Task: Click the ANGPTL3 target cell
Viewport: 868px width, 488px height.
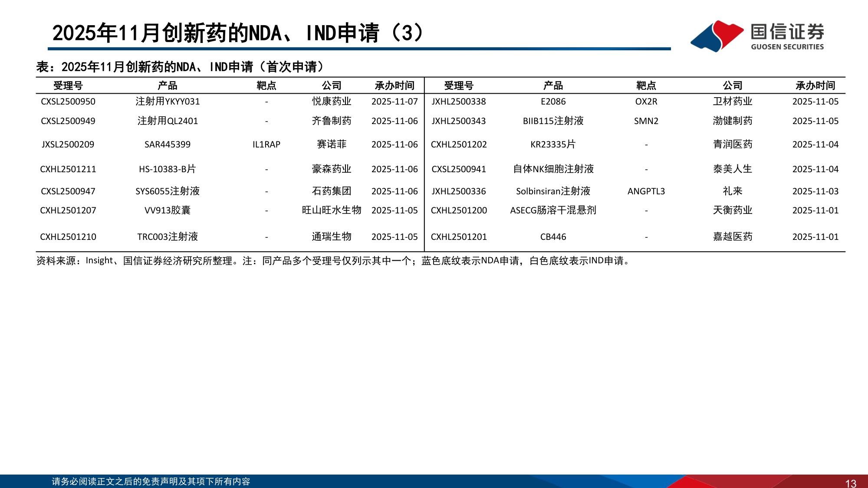Action: point(646,190)
